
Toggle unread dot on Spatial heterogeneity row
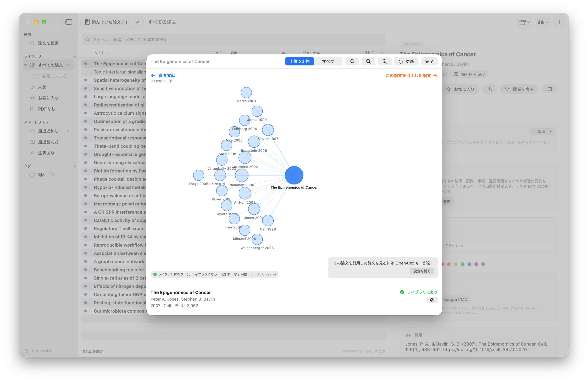(x=85, y=80)
